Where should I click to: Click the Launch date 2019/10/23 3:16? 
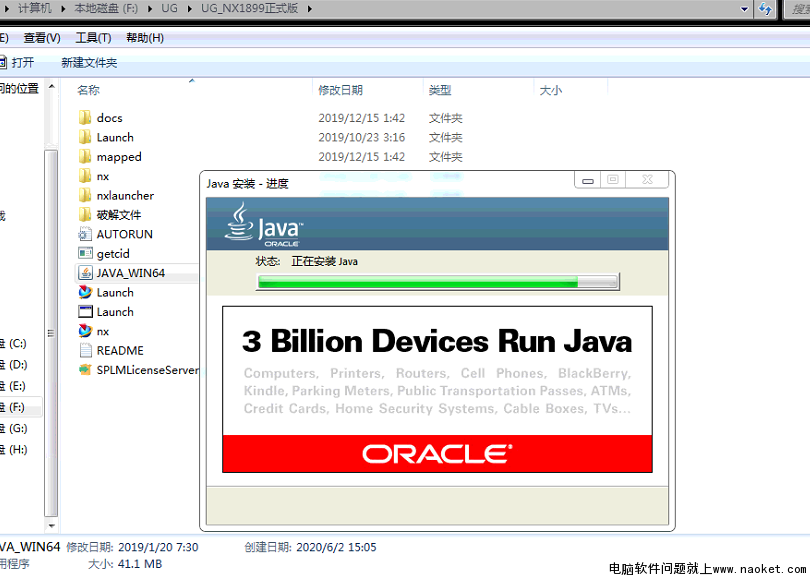(361, 137)
